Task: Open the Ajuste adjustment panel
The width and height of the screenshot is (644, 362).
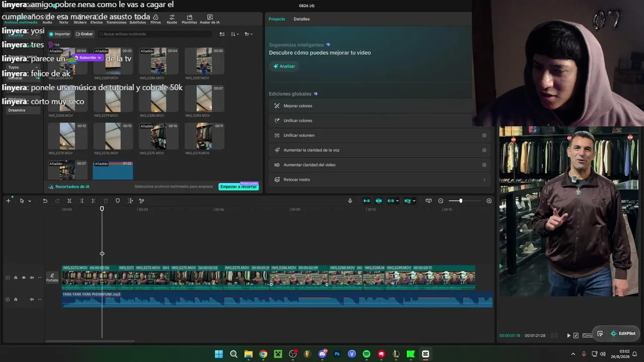Action: tap(172, 19)
